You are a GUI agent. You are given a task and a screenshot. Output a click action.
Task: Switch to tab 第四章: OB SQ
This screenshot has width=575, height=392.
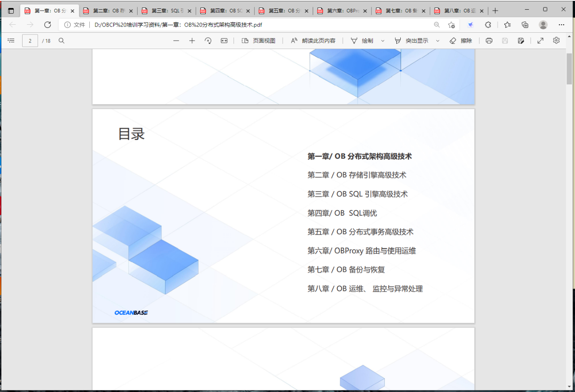tap(226, 11)
